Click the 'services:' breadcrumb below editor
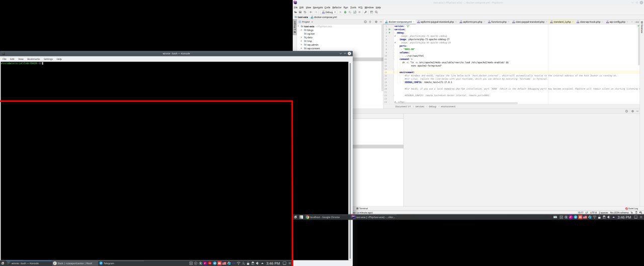644x266 pixels. point(420,106)
